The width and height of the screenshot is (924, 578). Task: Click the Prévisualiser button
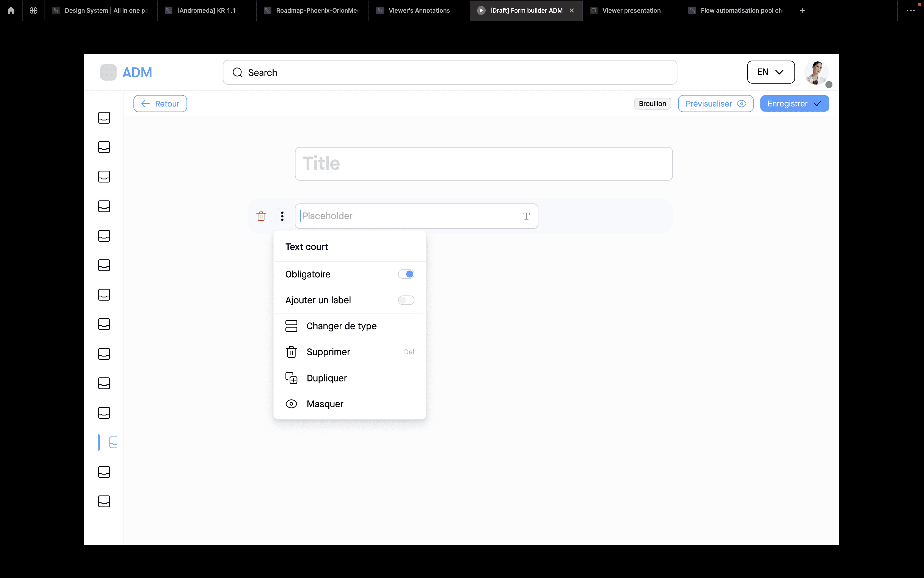pos(716,103)
